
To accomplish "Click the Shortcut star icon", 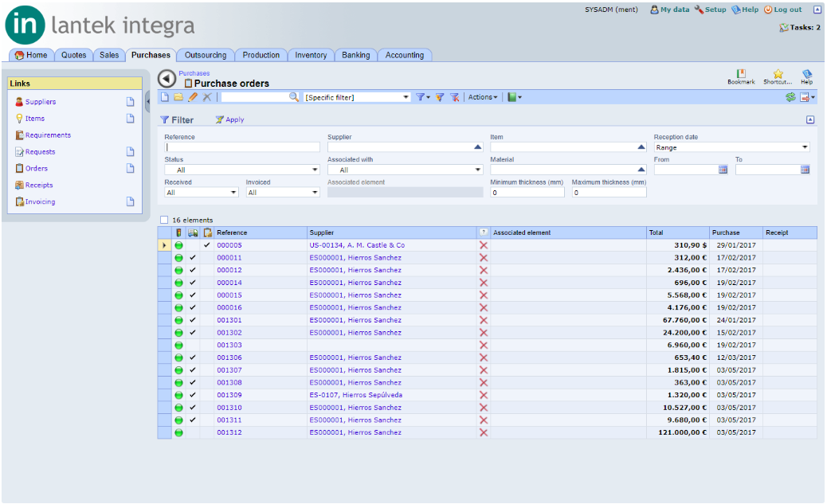I will pyautogui.click(x=778, y=74).
